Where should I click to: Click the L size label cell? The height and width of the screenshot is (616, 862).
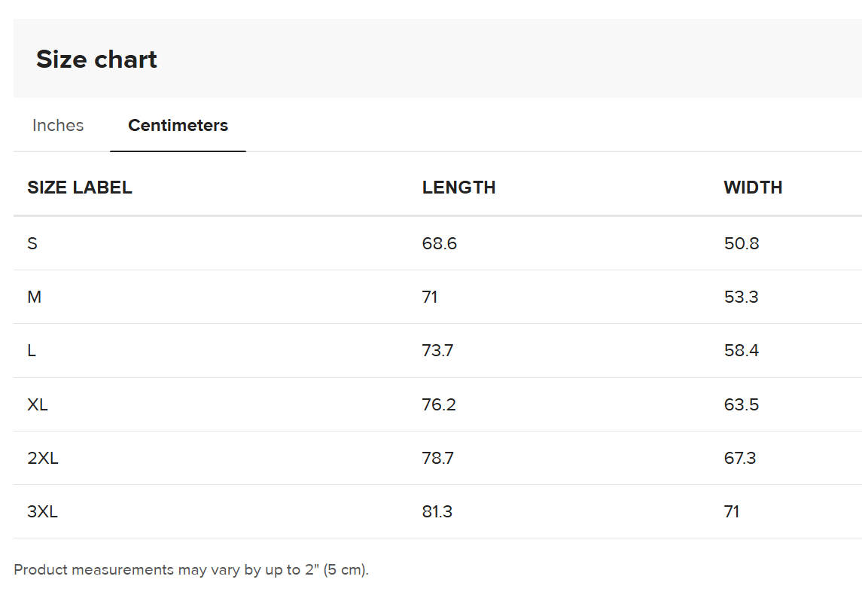[x=32, y=350]
